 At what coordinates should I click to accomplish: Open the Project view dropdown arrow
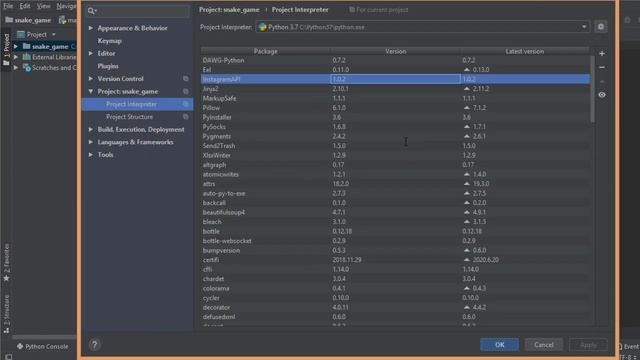tap(53, 35)
